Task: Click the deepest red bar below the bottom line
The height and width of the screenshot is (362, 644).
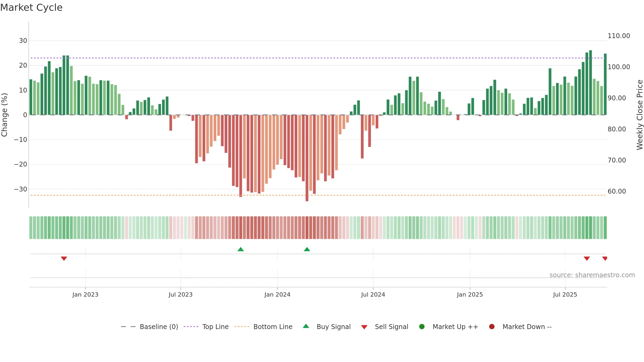Action: point(307,158)
